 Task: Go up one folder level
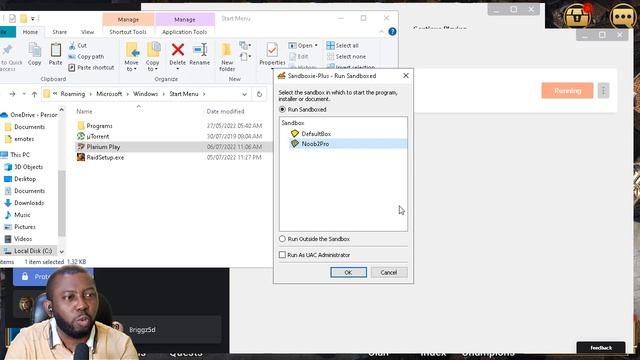tap(34, 94)
